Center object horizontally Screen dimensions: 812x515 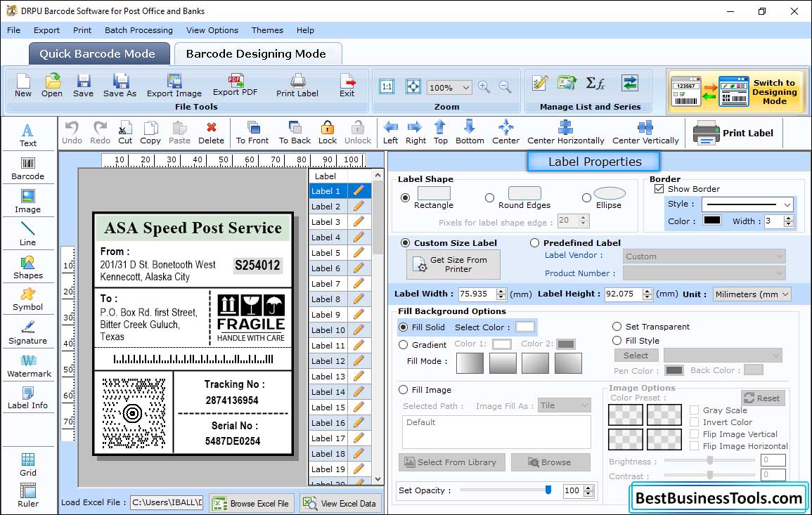[x=565, y=133]
